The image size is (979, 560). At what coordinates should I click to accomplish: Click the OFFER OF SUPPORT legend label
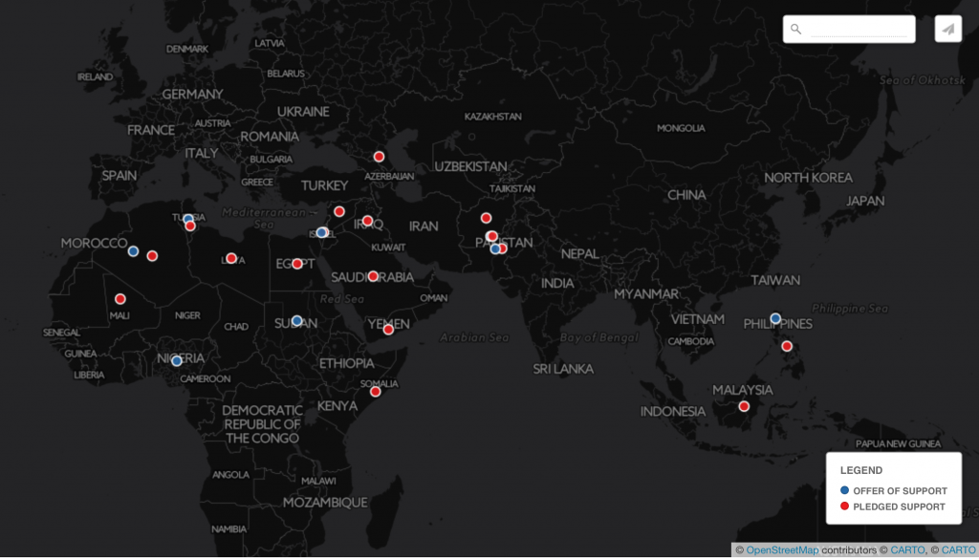click(900, 490)
